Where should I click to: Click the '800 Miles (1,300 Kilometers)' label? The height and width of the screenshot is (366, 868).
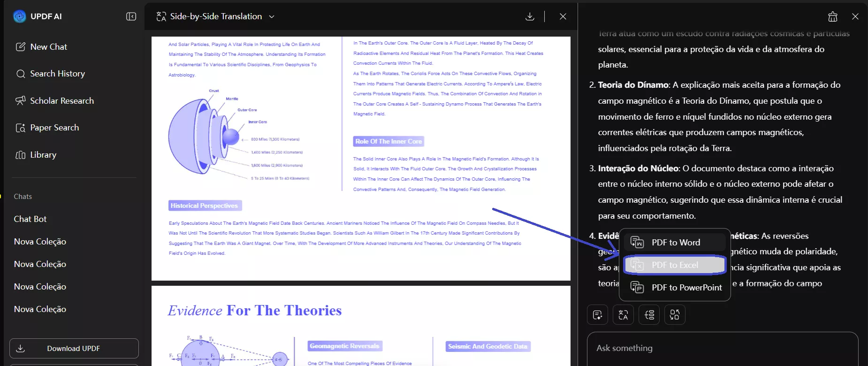[275, 139]
